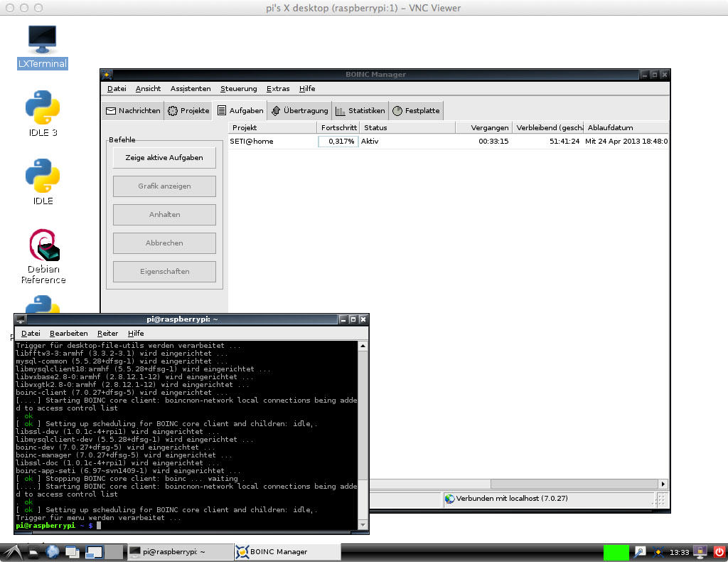Sort by the Ablaufdatum column header
Screen dimensions: 728x562
click(x=626, y=128)
